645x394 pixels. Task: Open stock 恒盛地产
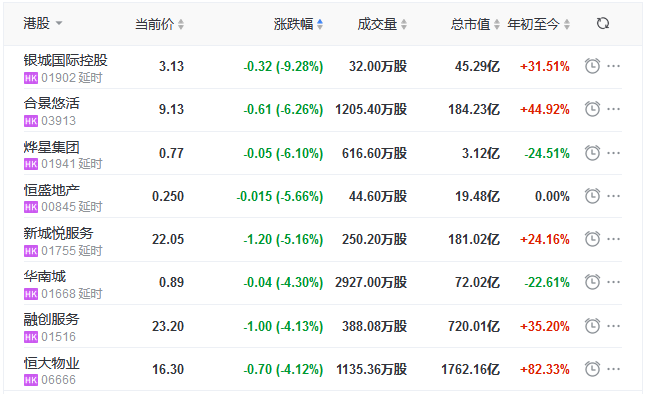51,190
